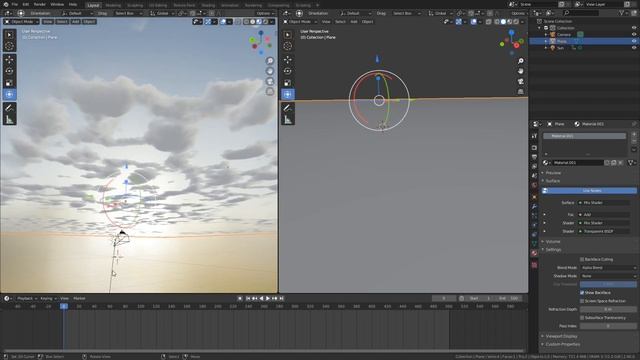Open the Modifier properties wrench tab

pos(534,207)
